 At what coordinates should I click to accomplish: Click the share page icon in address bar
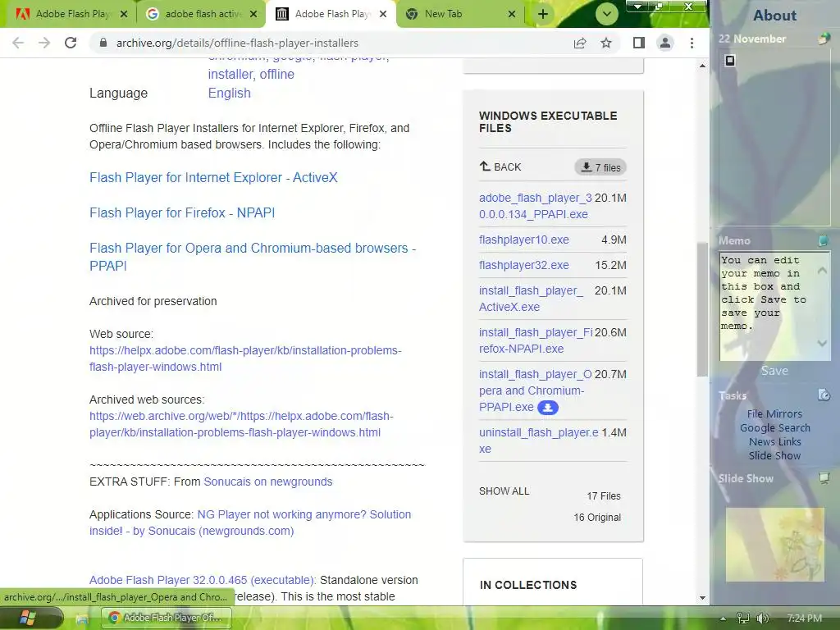pos(580,43)
